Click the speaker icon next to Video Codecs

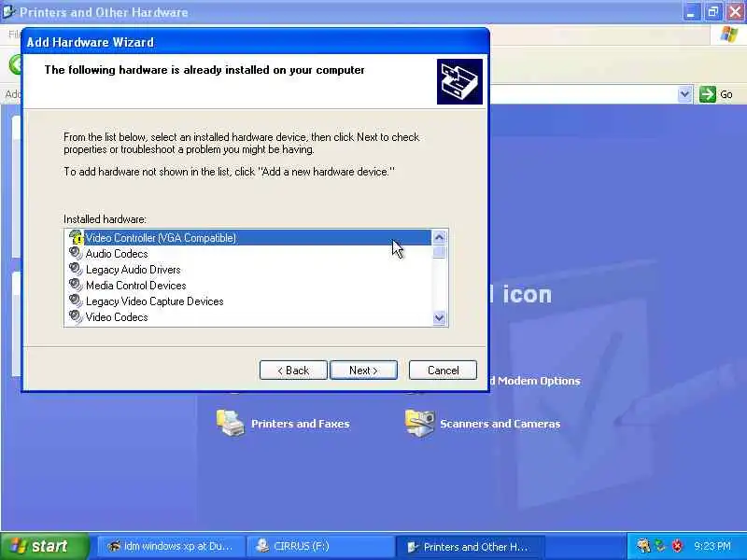pyautogui.click(x=76, y=316)
